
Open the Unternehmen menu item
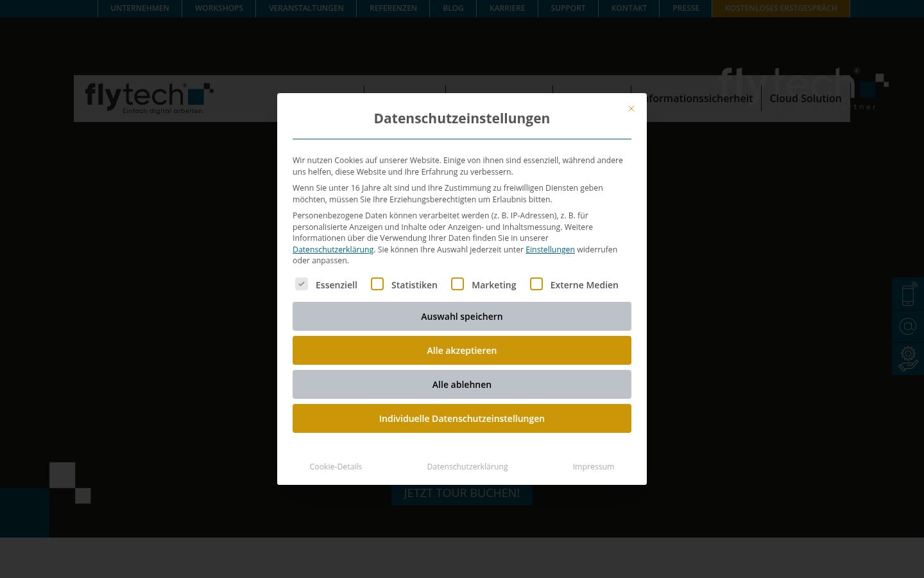click(140, 8)
